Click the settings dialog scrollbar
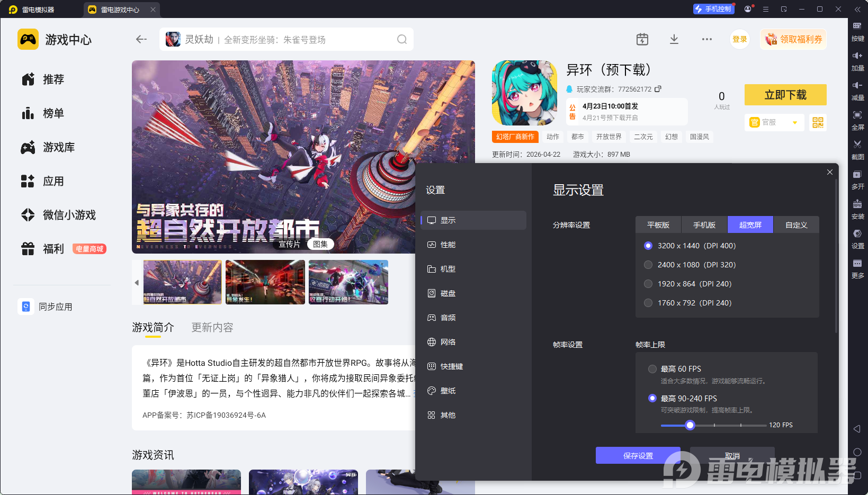 click(x=836, y=257)
